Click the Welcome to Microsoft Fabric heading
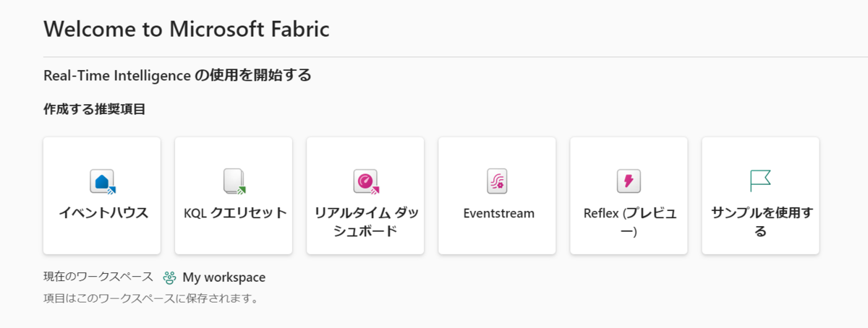This screenshot has width=868, height=328. tap(187, 29)
